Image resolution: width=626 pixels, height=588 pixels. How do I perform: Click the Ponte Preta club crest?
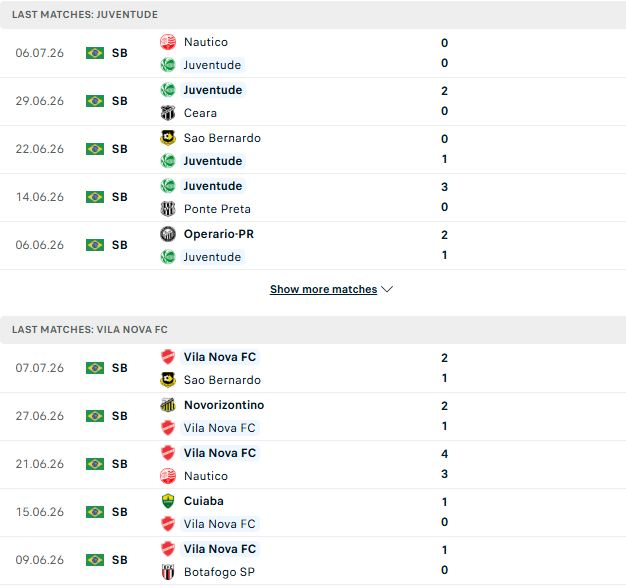168,209
